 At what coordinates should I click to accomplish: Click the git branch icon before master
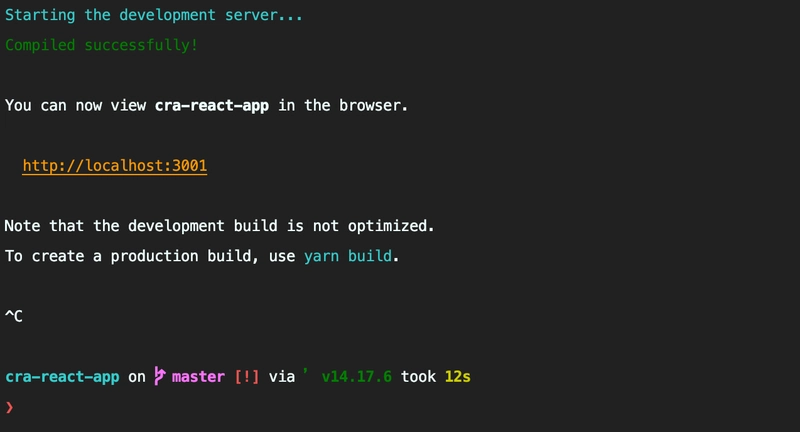coord(160,376)
